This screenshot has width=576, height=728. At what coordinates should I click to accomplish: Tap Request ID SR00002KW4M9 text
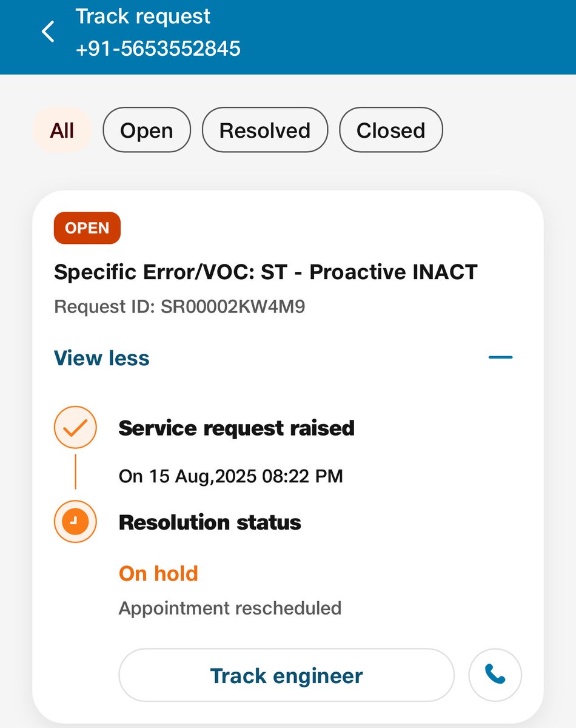coord(179,307)
